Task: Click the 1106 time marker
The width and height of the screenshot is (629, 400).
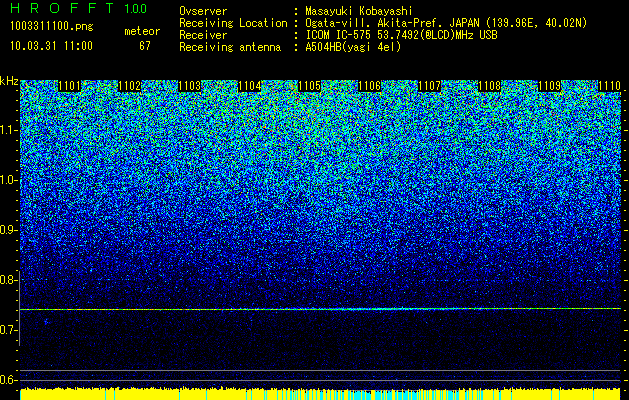Action: (369, 86)
